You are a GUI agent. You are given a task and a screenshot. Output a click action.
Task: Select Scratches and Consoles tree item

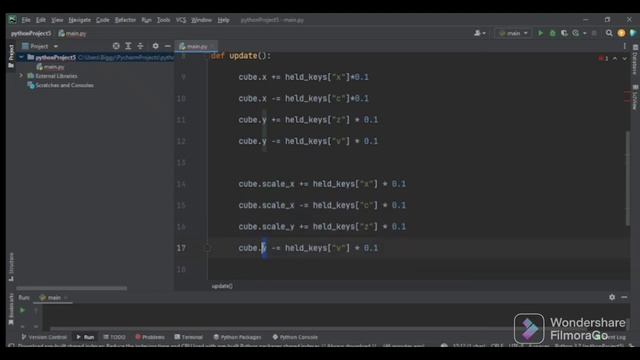pos(60,85)
